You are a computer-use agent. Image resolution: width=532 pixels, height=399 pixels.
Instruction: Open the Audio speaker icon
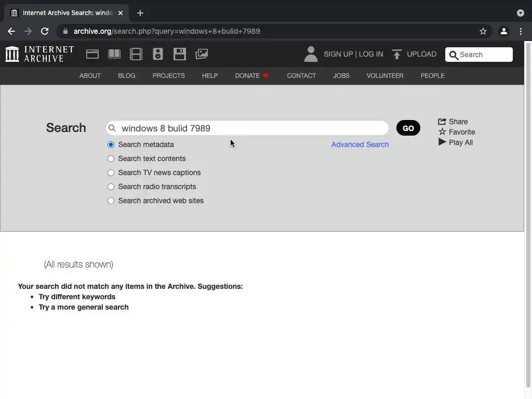point(158,54)
